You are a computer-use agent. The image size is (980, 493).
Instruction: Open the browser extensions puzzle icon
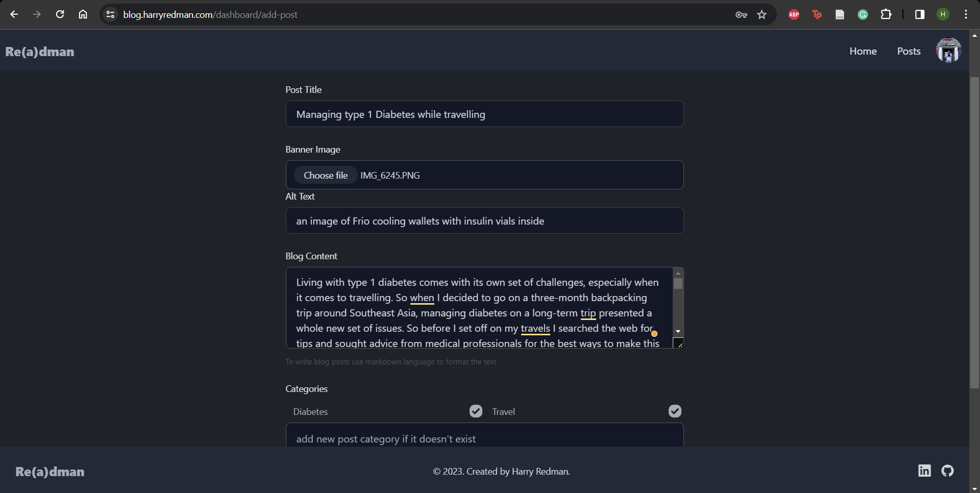(x=887, y=14)
